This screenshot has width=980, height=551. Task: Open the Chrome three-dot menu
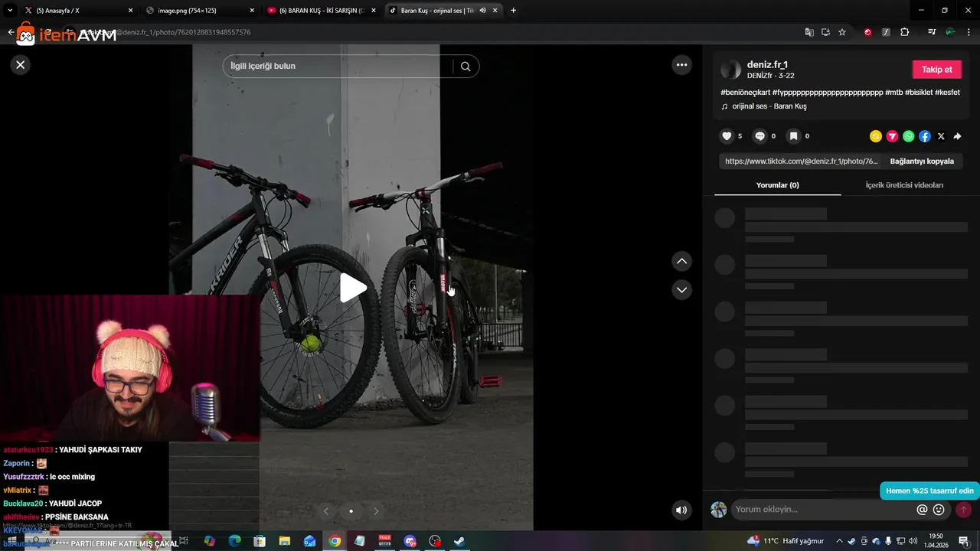coord(969,32)
